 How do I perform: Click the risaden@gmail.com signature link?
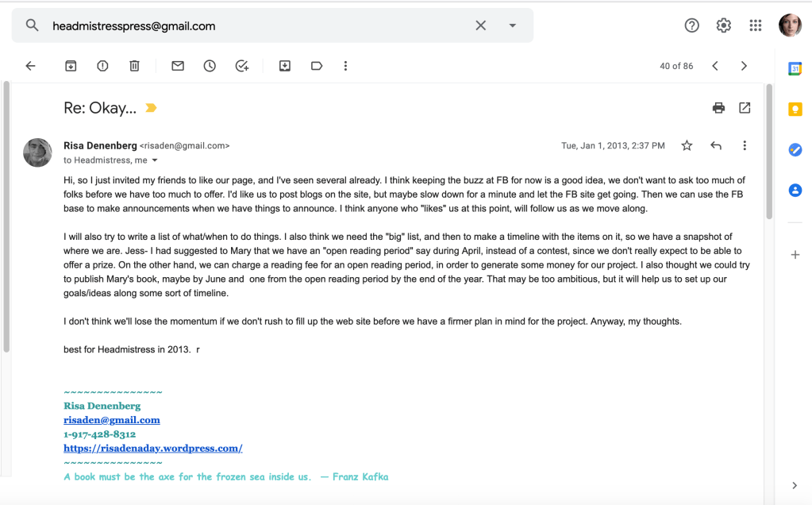pyautogui.click(x=112, y=420)
